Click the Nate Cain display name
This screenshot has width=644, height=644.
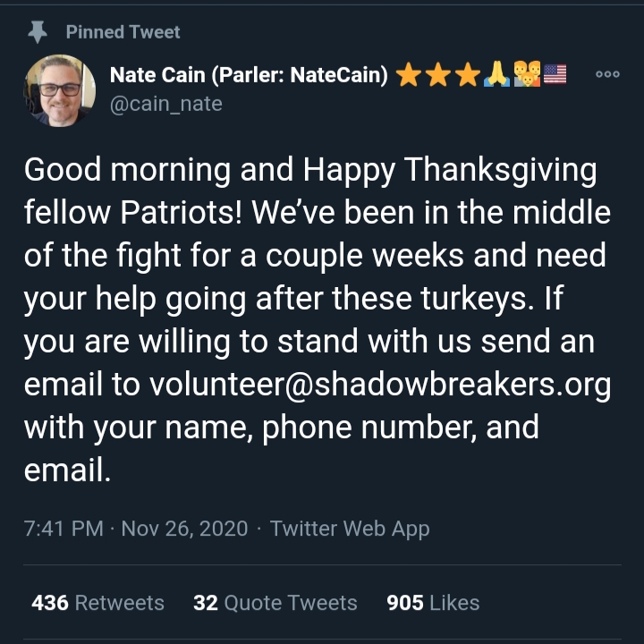pos(249,75)
